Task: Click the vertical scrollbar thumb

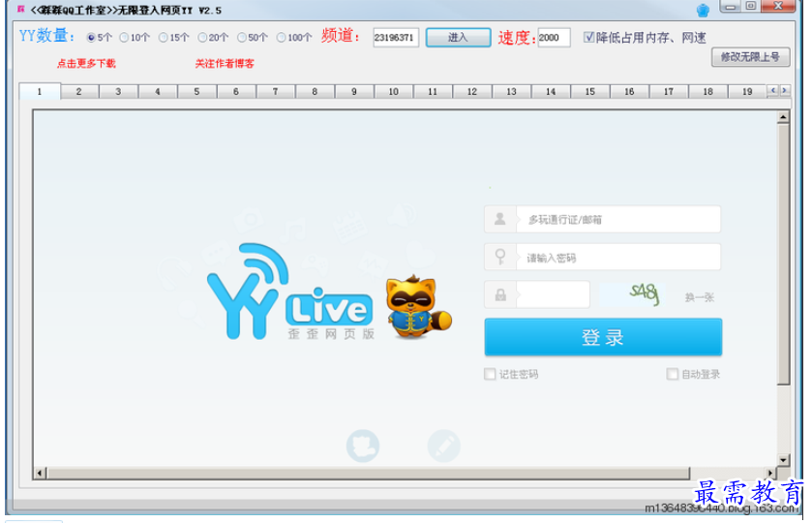Action: (783, 254)
